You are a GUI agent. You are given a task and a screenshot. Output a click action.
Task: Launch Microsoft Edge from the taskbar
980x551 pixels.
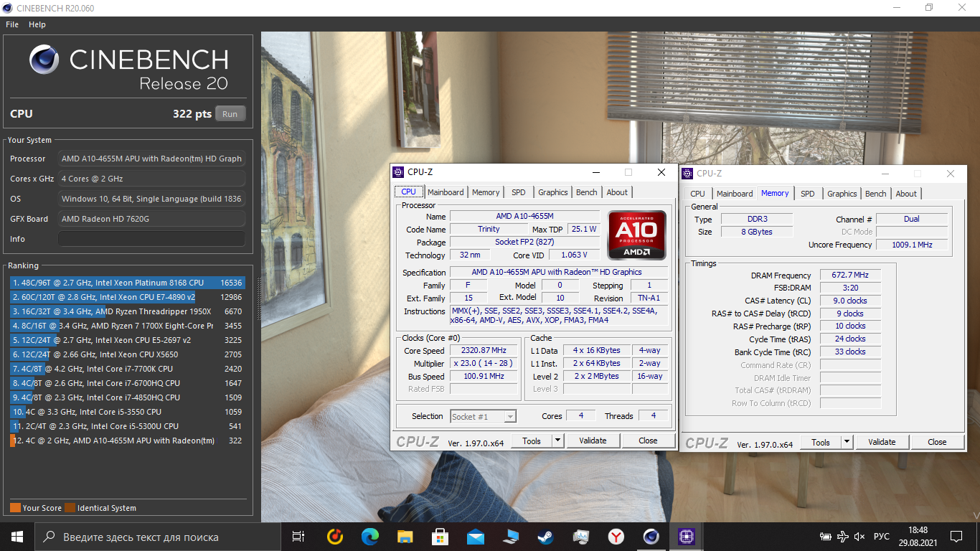[370, 536]
